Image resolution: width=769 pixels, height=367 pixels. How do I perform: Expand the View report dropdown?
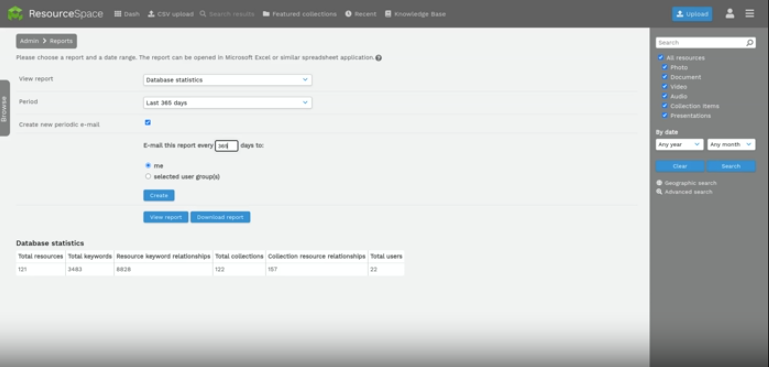[x=228, y=80]
